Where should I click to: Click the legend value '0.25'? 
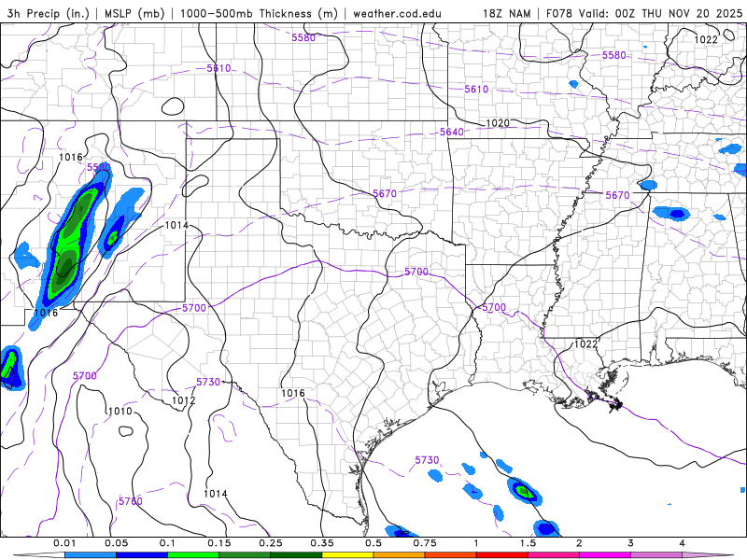point(271,543)
